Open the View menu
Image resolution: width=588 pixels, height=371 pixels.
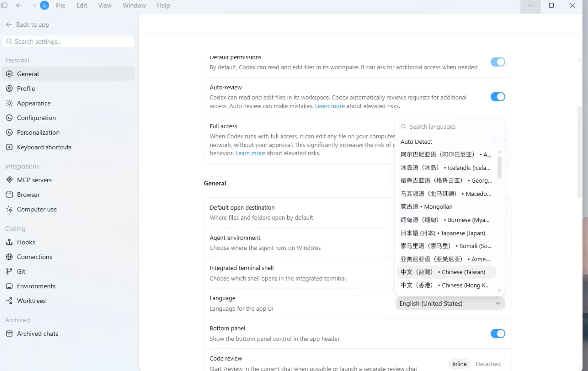[104, 5]
